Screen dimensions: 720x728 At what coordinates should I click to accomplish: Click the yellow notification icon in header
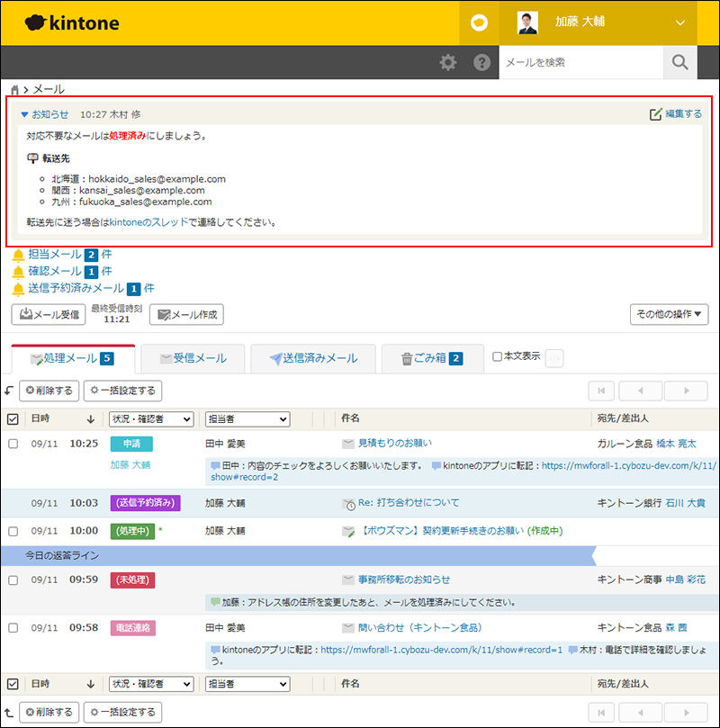click(480, 23)
